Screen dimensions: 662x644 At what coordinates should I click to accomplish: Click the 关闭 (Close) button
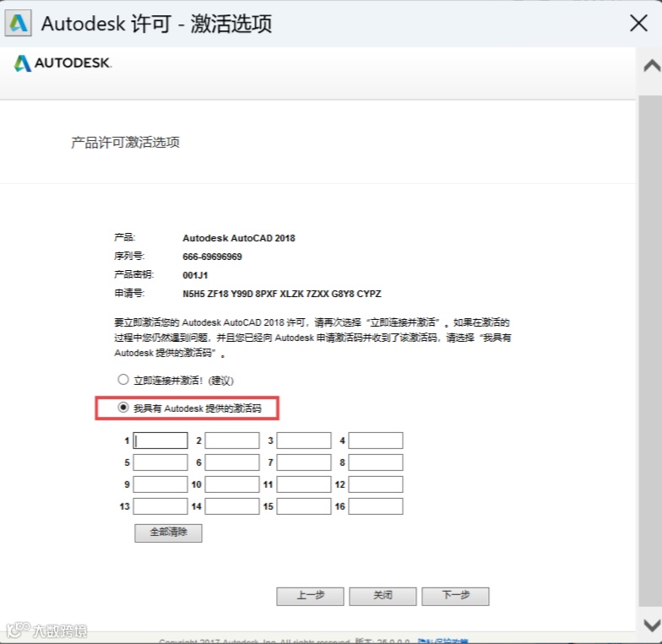tap(383, 596)
